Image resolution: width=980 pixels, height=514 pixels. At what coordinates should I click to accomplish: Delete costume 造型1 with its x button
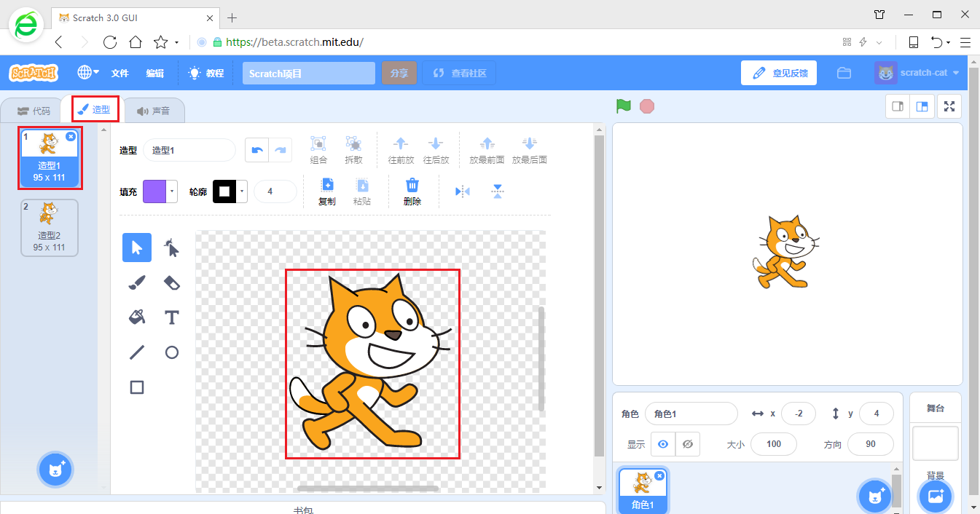pos(71,136)
